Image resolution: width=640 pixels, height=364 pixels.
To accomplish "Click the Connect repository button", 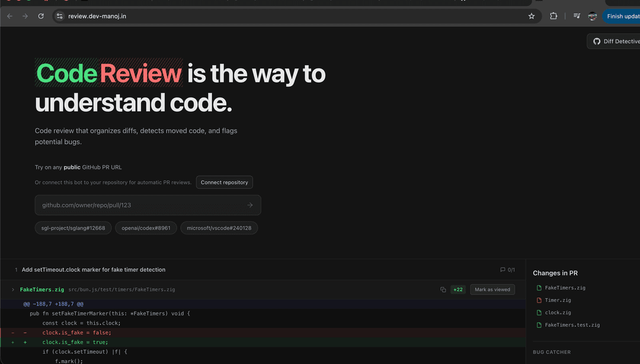I will point(224,182).
